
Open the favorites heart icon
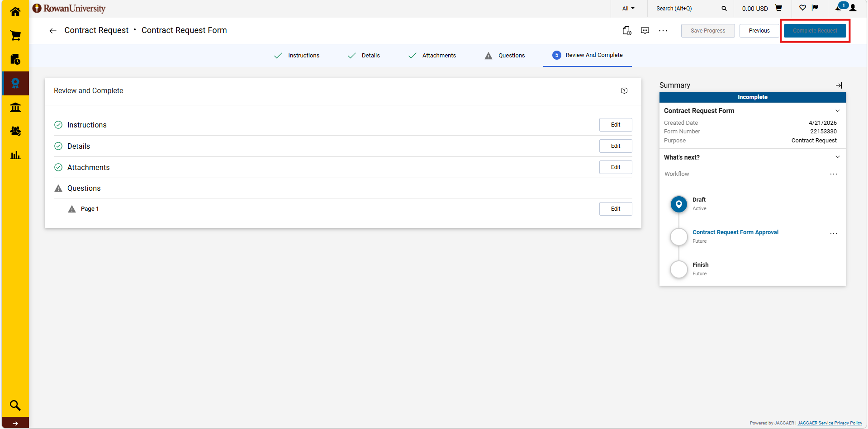802,8
